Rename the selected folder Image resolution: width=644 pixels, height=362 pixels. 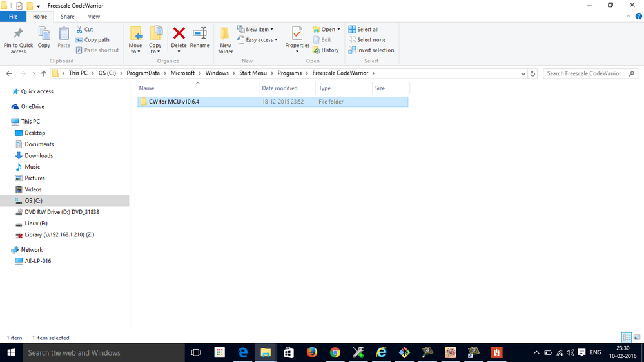(200, 38)
